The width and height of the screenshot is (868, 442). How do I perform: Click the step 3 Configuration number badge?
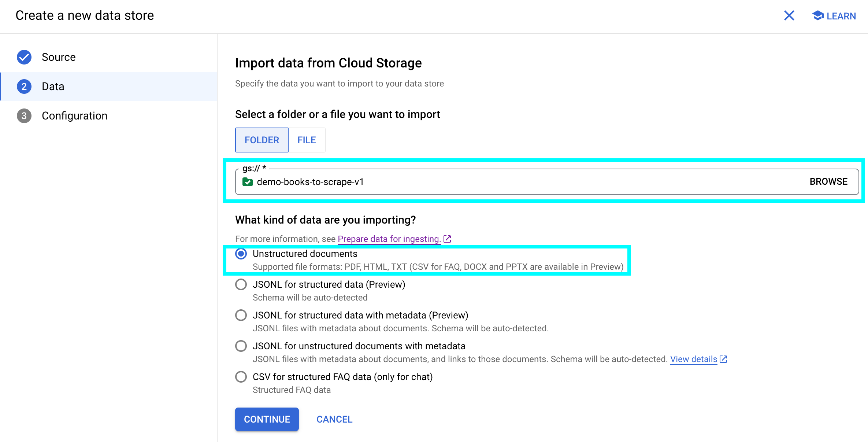24,116
